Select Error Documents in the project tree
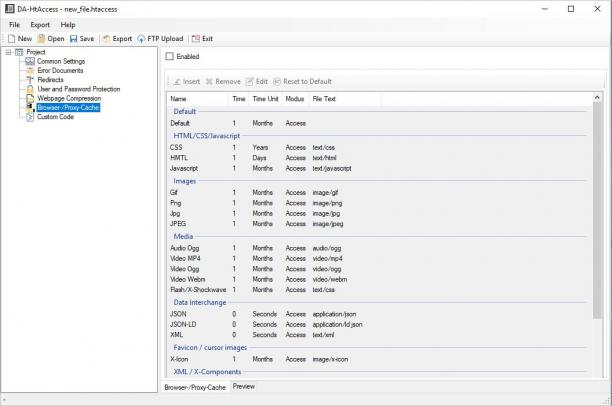The width and height of the screenshot is (612, 406). [60, 71]
